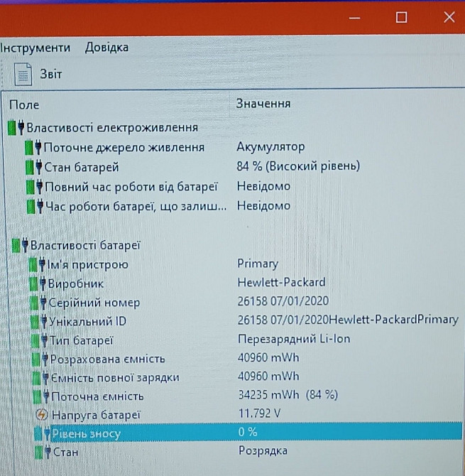Image resolution: width=465 pixels, height=476 pixels.
Task: Click 40960 mWh value of Ємність повної зарядки
Action: pyautogui.click(x=268, y=377)
